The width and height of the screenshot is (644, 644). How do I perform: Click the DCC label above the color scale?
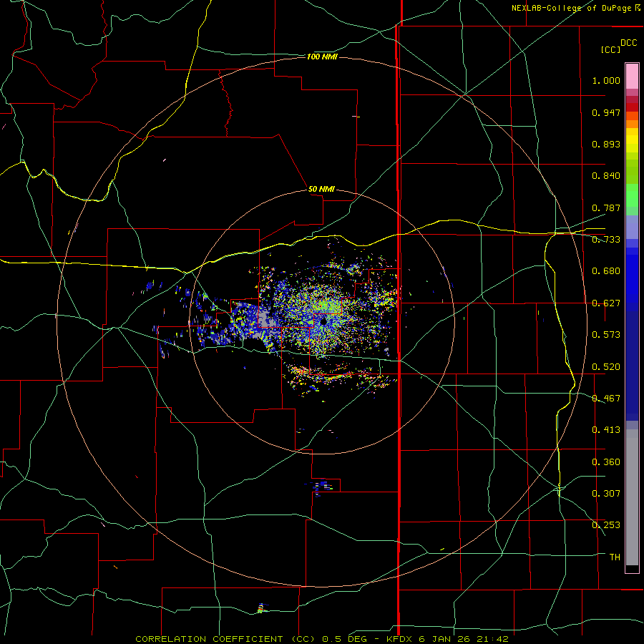pos(628,43)
